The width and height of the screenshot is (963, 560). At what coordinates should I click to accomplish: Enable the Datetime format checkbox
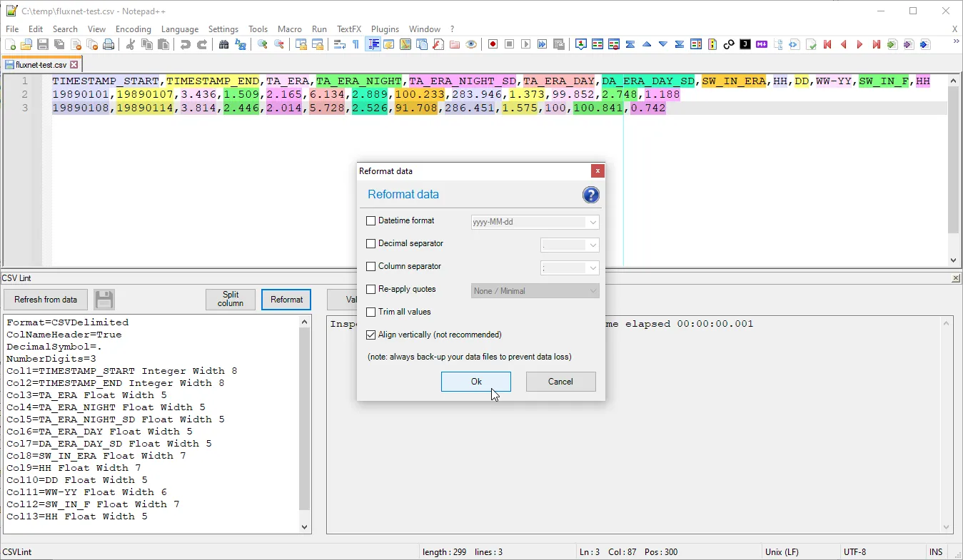click(370, 220)
